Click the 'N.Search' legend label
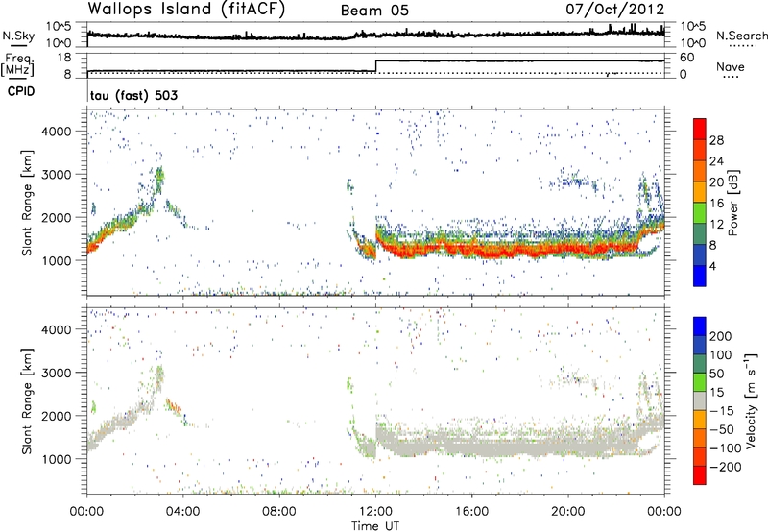Viewport: 768px width, 532px height. click(x=742, y=36)
